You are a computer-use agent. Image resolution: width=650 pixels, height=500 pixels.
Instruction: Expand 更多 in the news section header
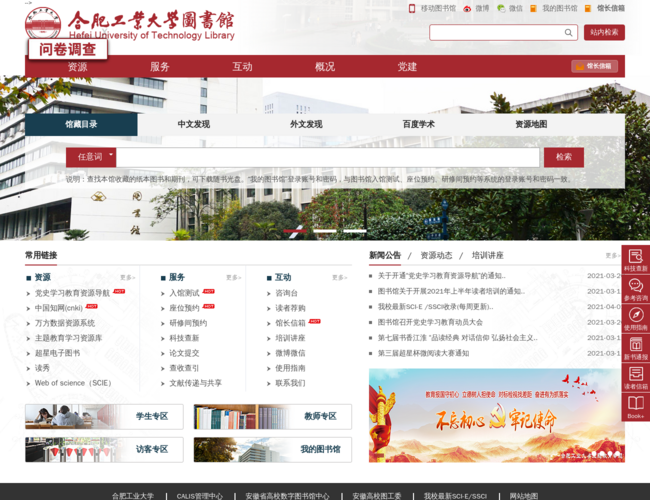[x=613, y=255]
